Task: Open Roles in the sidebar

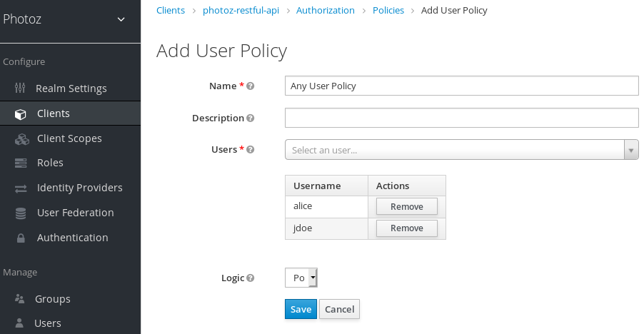Action: tap(50, 163)
